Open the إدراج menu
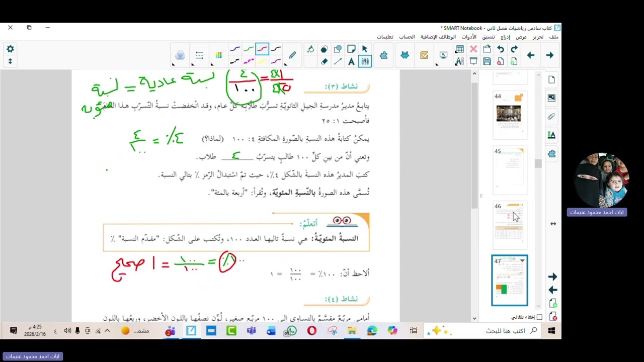644x362 pixels. 505,37
